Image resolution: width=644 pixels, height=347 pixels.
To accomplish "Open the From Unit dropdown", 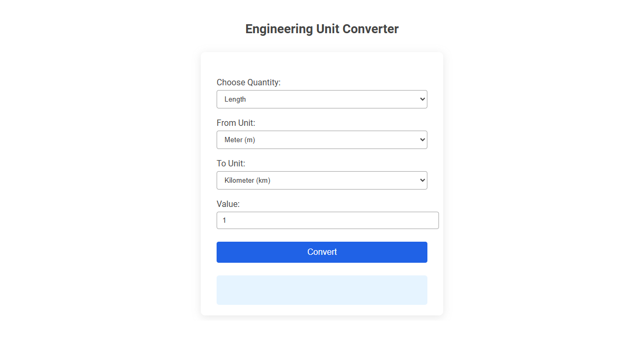I will (321, 140).
